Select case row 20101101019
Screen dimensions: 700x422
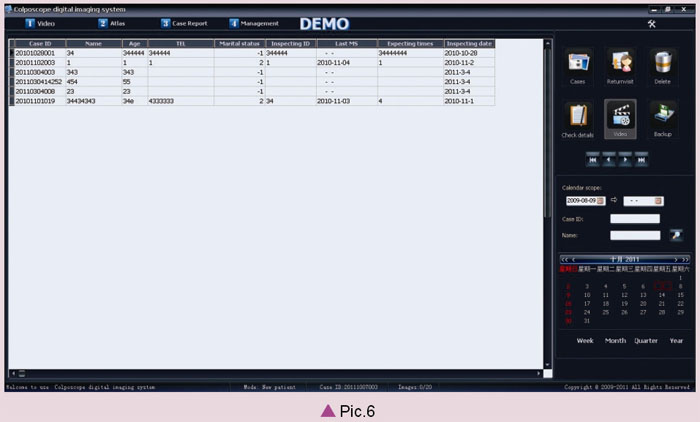point(252,101)
